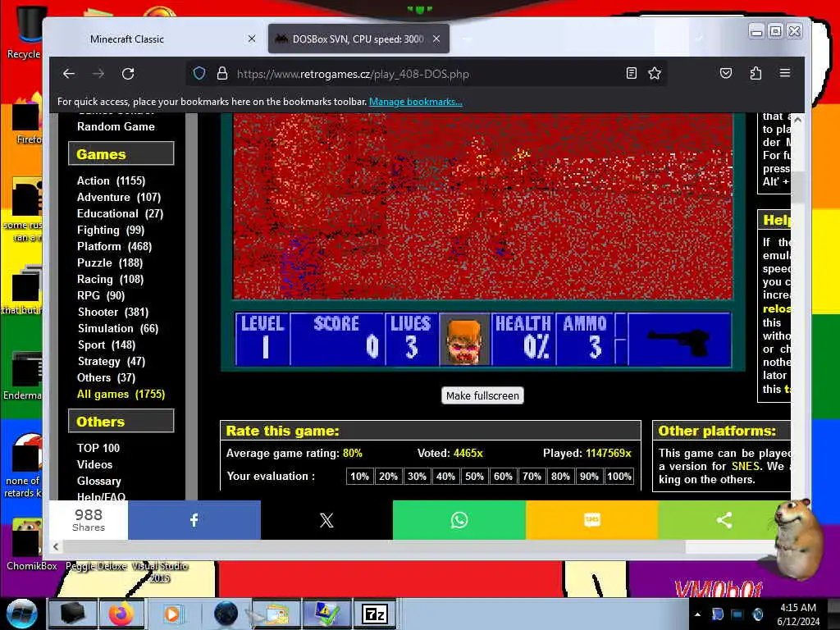
Task: Rate the game 10%
Action: point(359,477)
